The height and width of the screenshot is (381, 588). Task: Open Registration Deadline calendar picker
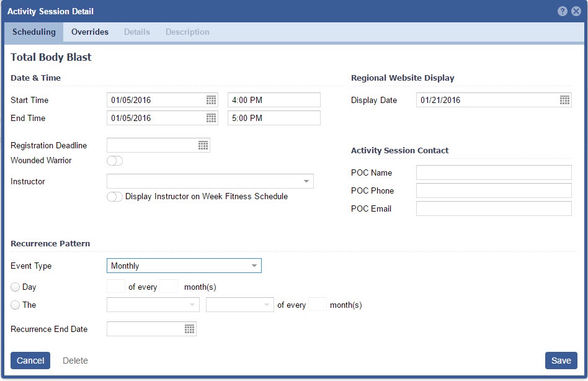tap(203, 145)
